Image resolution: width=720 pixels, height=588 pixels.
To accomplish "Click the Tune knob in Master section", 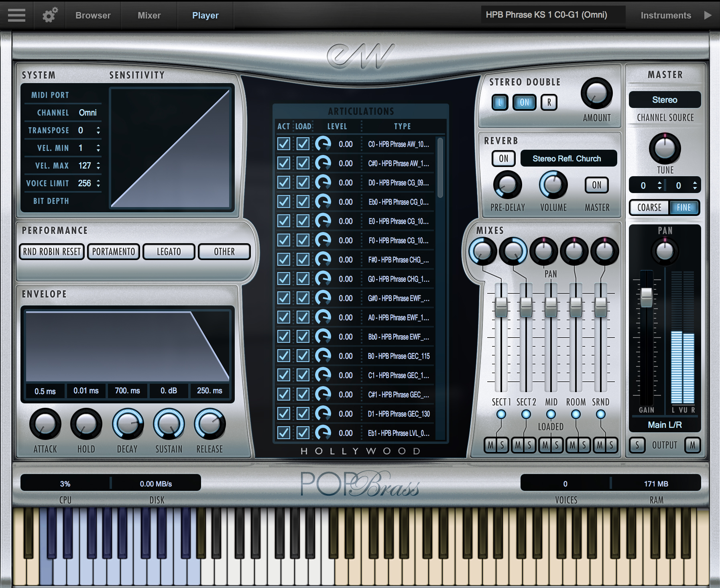I will pyautogui.click(x=664, y=149).
